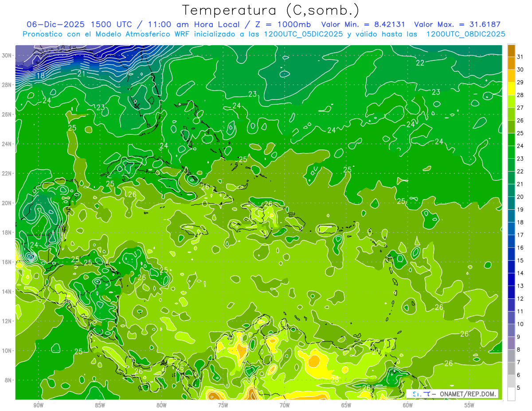
Task: Click the color scale label 15
Action: click(520, 260)
